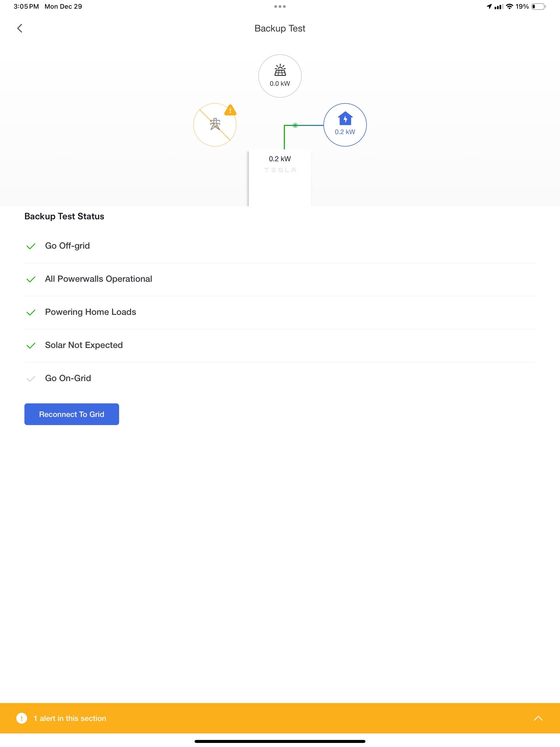The width and height of the screenshot is (560, 747).
Task: Tap the blue home power icon
Action: point(345,119)
